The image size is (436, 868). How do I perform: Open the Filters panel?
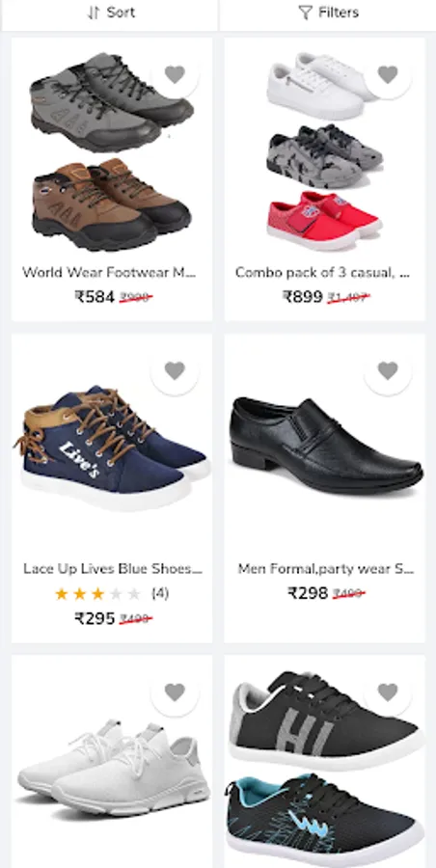click(328, 13)
